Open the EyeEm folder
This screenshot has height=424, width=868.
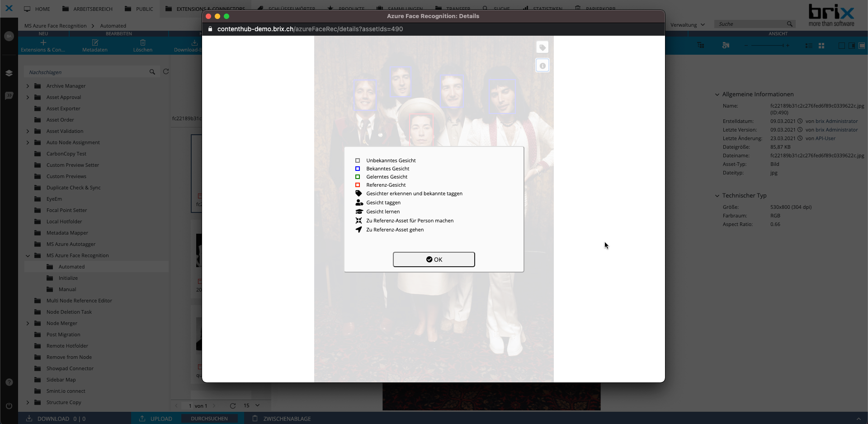pyautogui.click(x=54, y=199)
